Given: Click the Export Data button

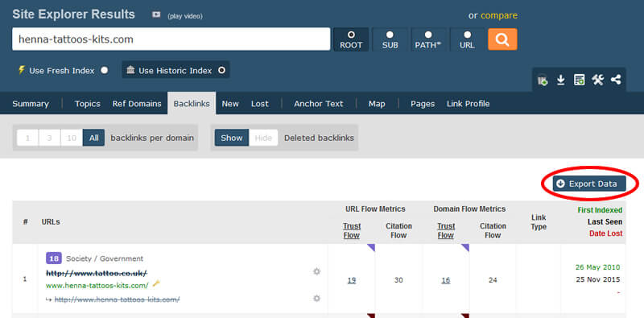Looking at the screenshot, I should [x=589, y=184].
